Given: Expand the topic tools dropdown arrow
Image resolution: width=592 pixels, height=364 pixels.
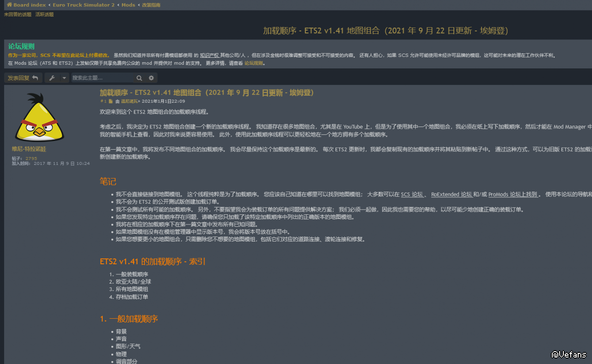Looking at the screenshot, I should coord(64,78).
